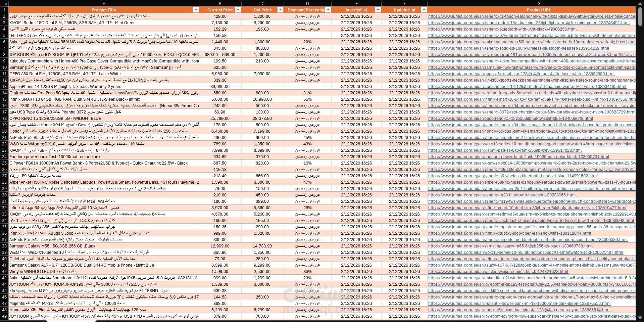Select the XIAOMI Redmi 15C title cell
Screen dimensions: 644x322
pos(104,23)
